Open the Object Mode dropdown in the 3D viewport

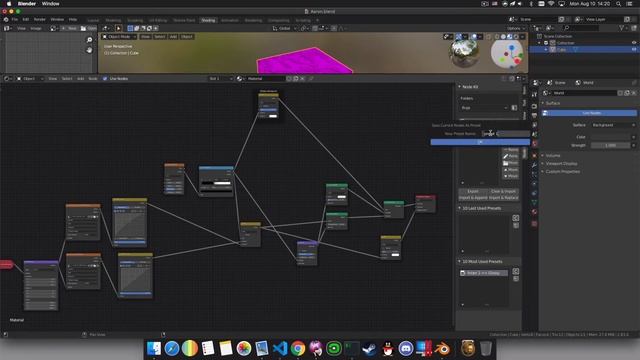(119, 37)
